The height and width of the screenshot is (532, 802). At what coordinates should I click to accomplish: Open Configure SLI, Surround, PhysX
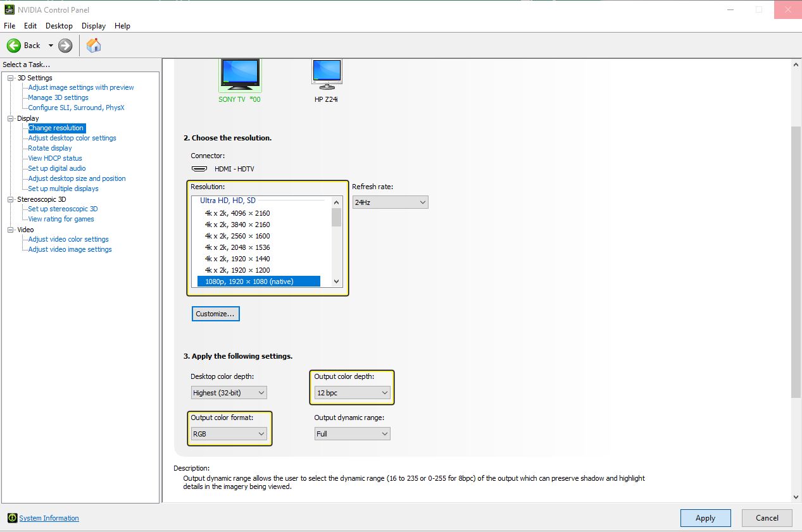(76, 108)
